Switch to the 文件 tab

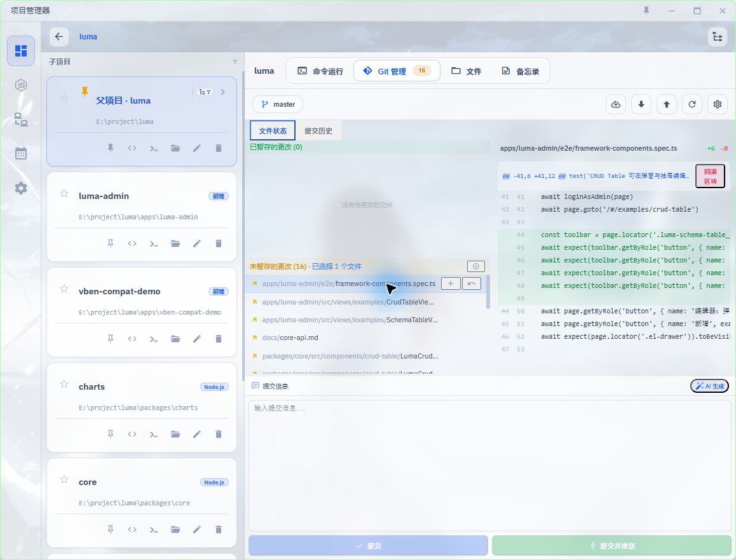(467, 71)
